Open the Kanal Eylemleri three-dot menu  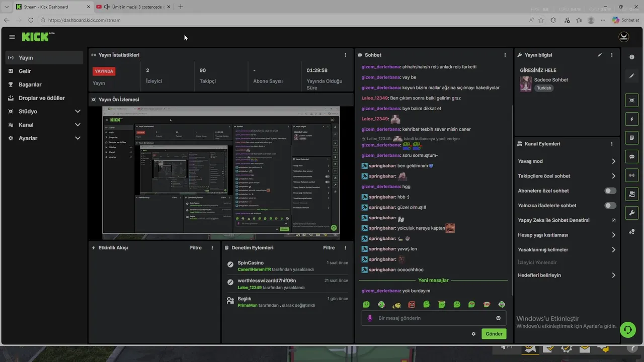612,144
